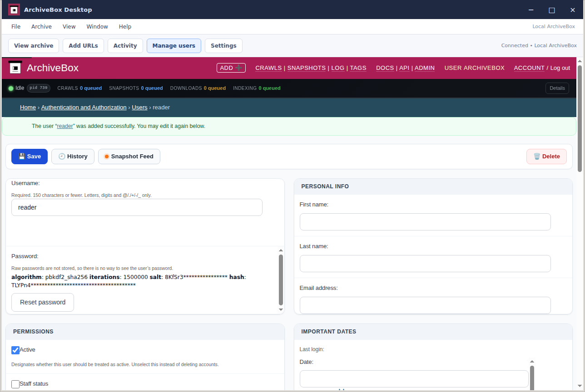Click the Last name input field

click(425, 264)
